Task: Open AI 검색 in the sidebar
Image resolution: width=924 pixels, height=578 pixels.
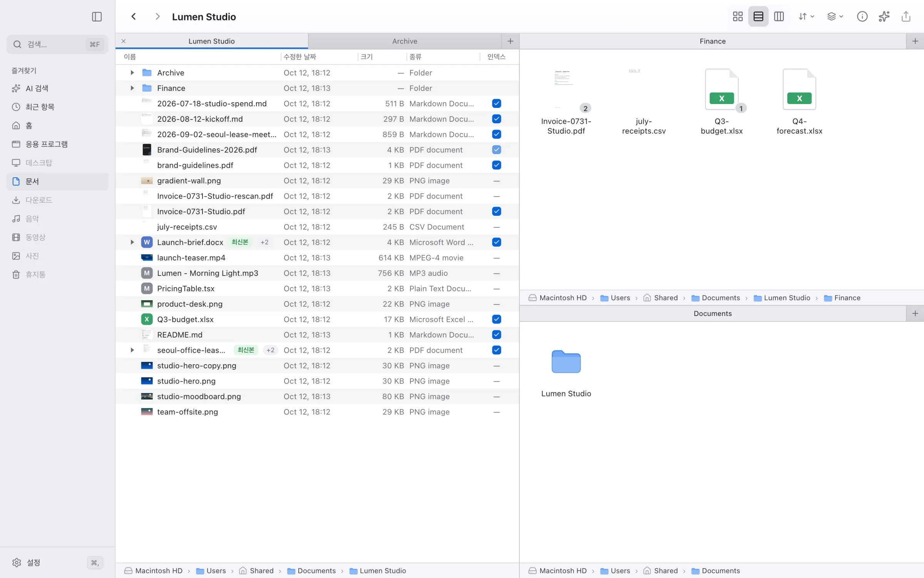Action: click(58, 88)
